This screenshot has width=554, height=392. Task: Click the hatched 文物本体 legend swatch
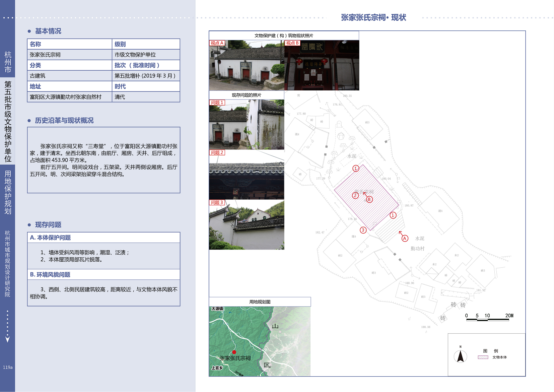(483, 357)
